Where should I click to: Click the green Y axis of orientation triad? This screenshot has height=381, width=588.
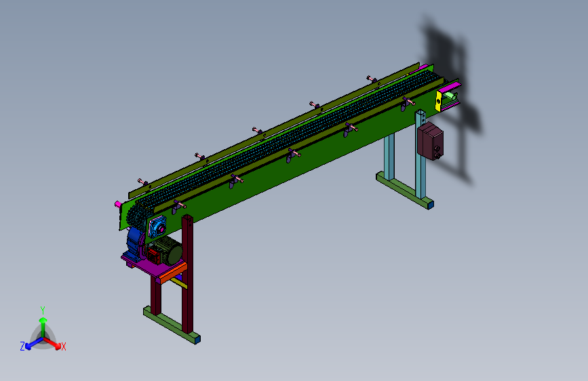pos(43,326)
